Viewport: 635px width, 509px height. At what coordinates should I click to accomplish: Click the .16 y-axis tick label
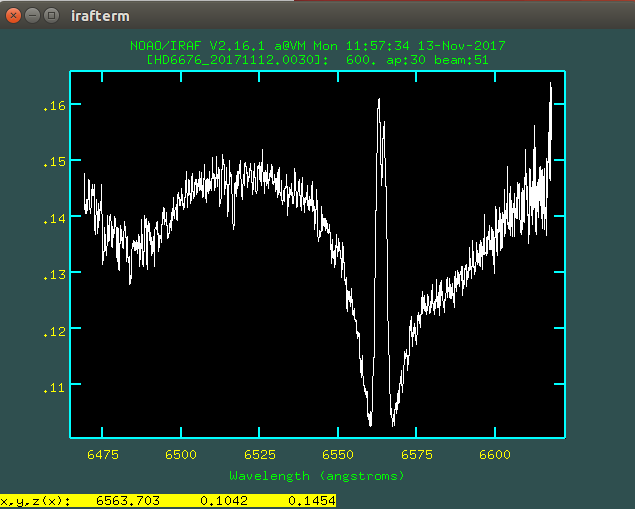click(54, 105)
